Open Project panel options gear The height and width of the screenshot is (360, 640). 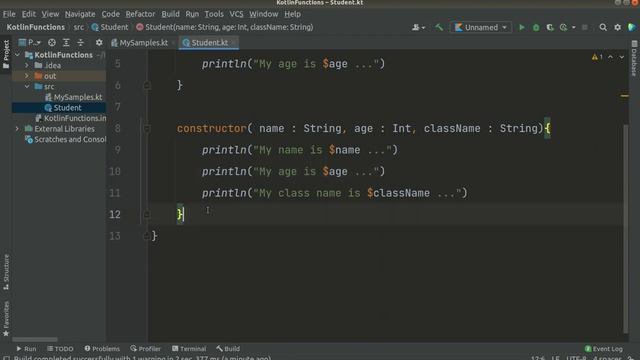(99, 42)
